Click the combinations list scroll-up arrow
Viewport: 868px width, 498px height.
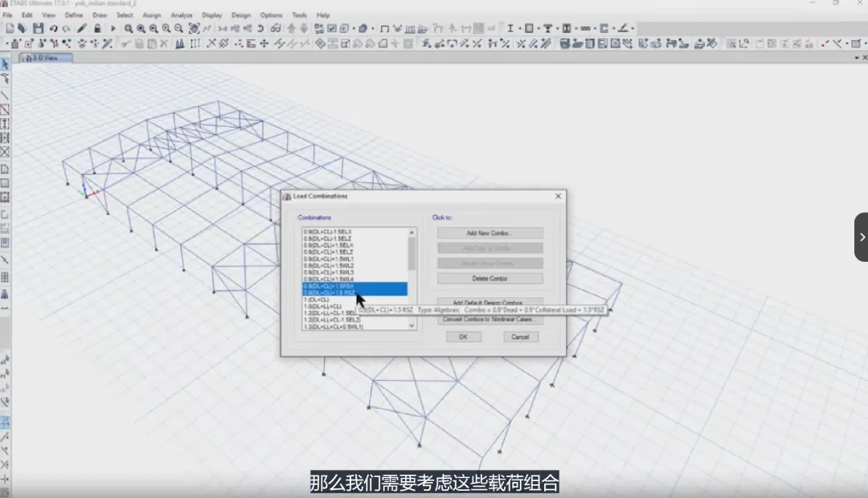click(411, 232)
